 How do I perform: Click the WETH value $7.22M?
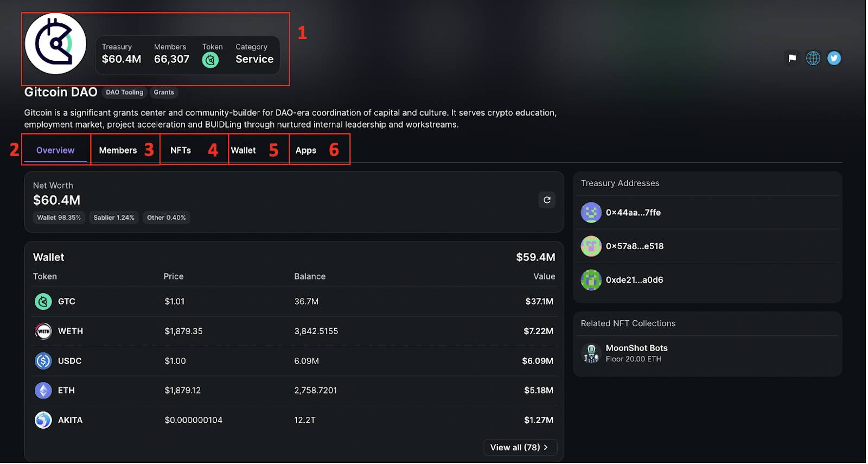tap(538, 331)
